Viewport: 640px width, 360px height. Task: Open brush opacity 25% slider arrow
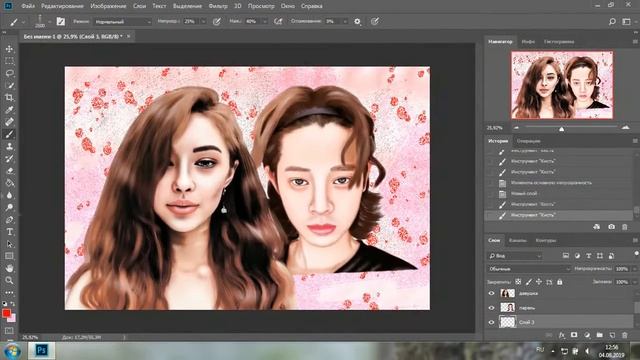tap(203, 22)
